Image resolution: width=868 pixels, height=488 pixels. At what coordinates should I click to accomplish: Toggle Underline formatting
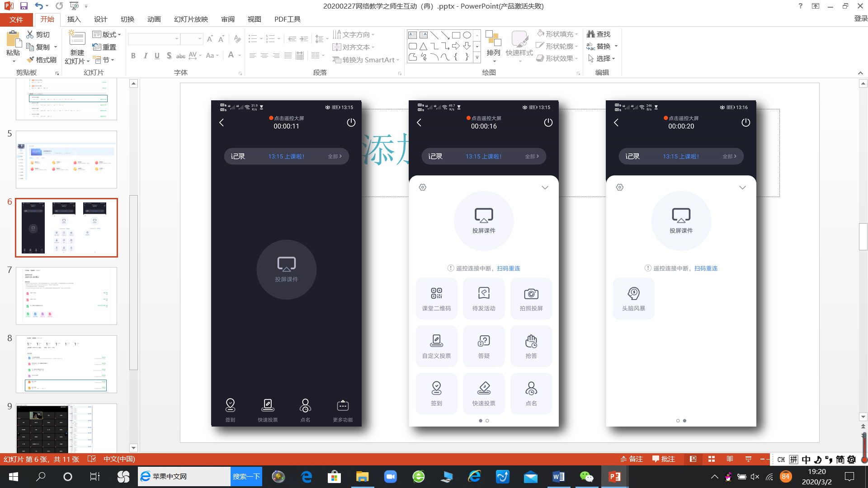point(157,56)
